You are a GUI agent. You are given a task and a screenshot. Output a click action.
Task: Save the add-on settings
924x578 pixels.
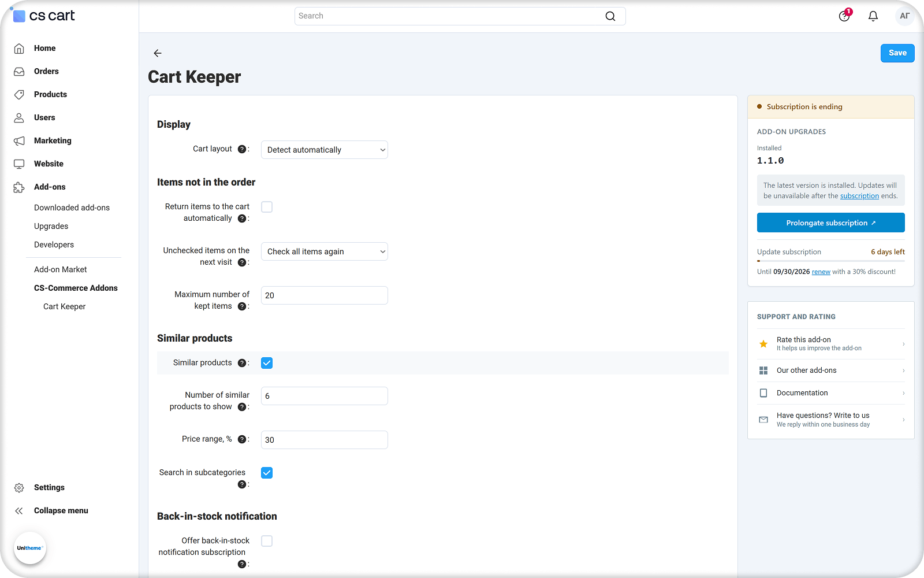coord(897,53)
